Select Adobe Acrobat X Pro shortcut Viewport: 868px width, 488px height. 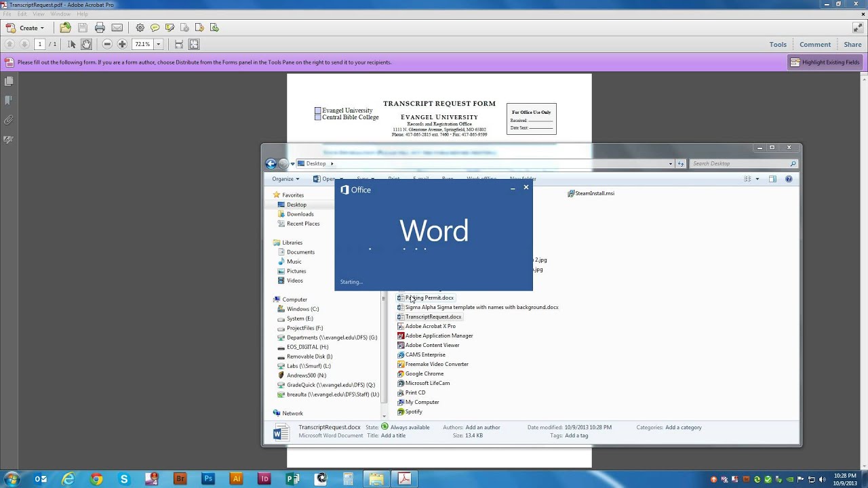427,327
